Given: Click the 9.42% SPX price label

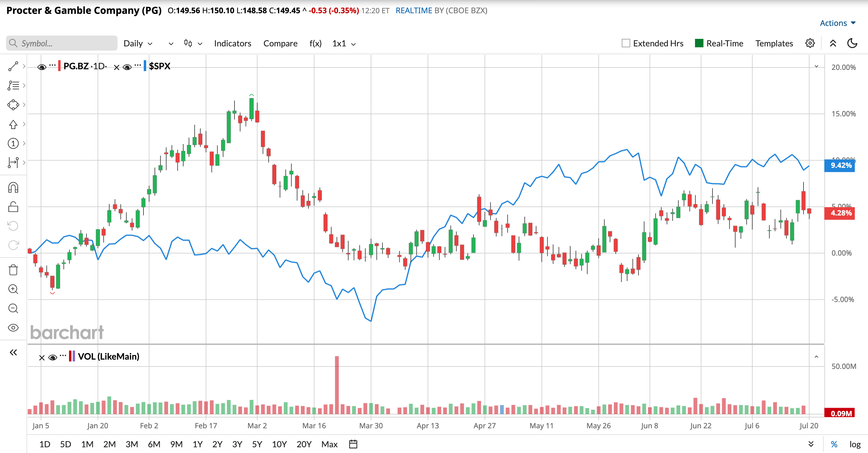Looking at the screenshot, I should [839, 165].
